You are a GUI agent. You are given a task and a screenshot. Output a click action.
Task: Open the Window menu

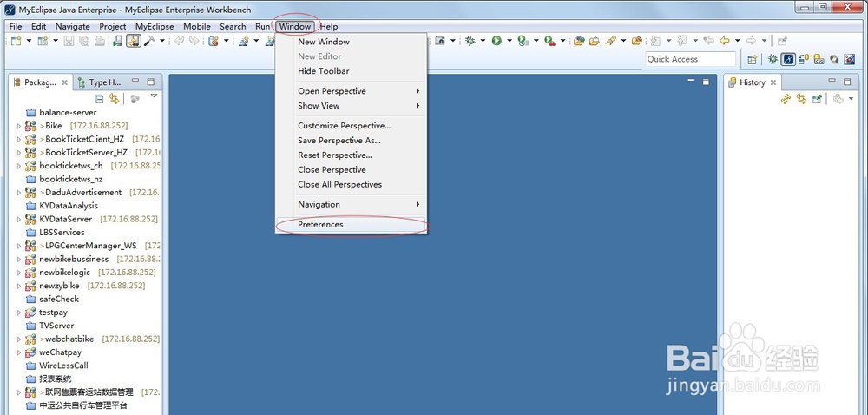295,26
